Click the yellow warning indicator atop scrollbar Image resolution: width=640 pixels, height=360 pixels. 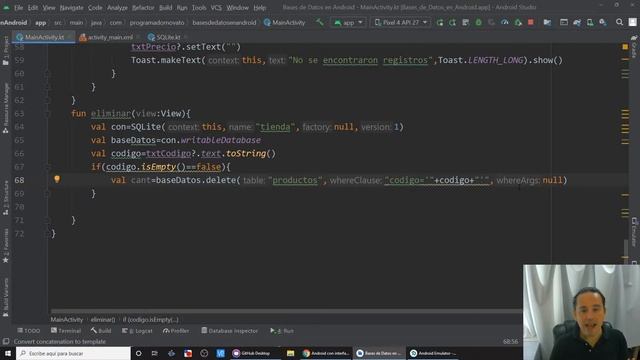pyautogui.click(x=625, y=47)
